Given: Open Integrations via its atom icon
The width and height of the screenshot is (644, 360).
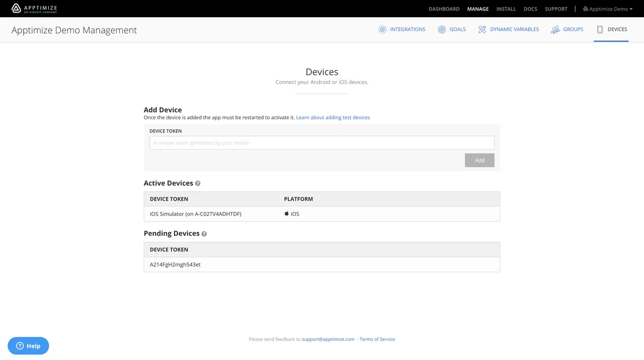Looking at the screenshot, I should (382, 30).
